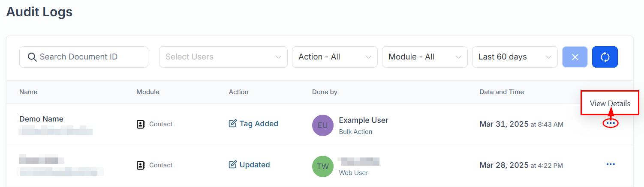
Task: Click the Tag Added edit icon
Action: coord(233,124)
